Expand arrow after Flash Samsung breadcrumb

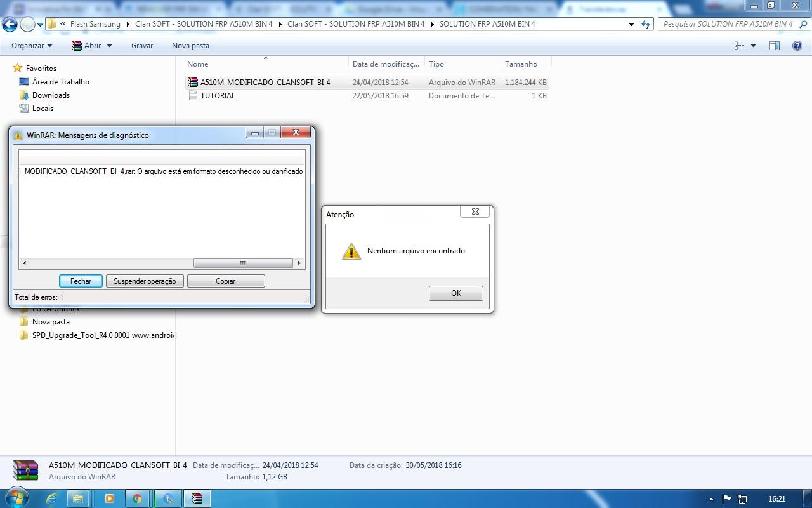[128, 24]
